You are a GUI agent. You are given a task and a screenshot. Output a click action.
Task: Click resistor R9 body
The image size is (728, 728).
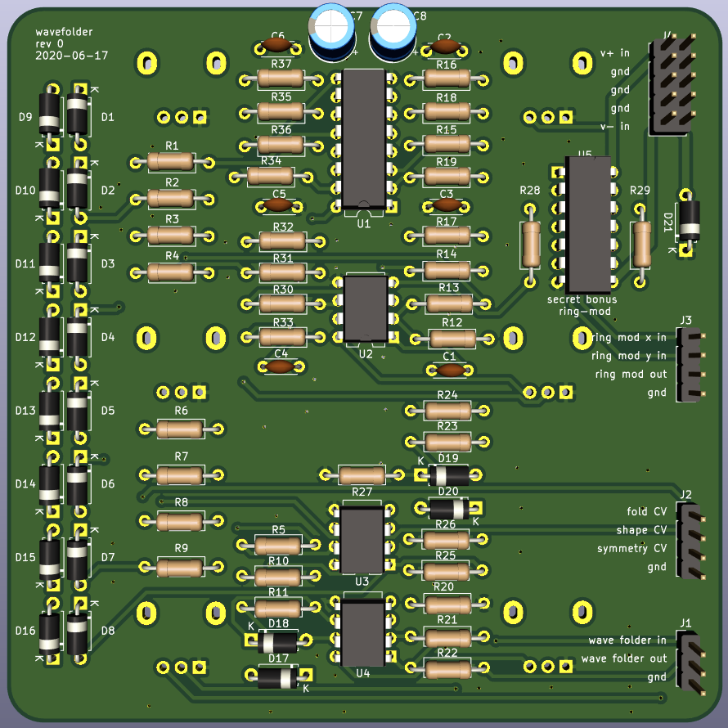coord(180,568)
